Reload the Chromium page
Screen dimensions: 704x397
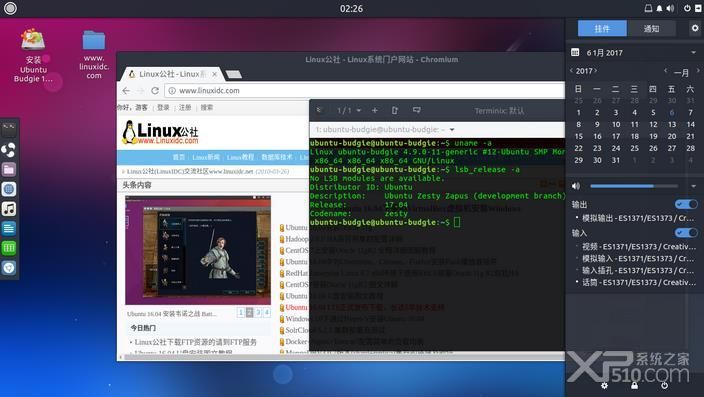point(155,91)
